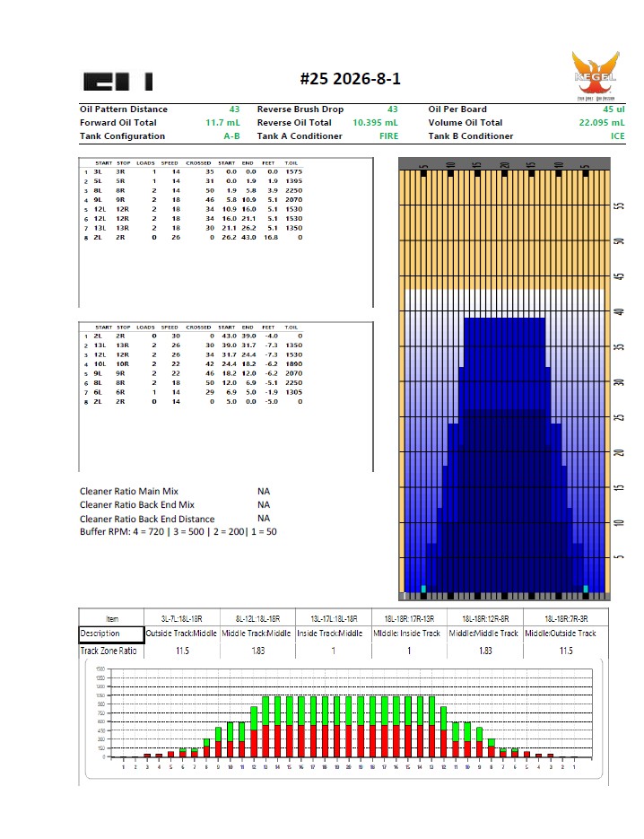Click the "18L-18R:12R-8R" column header

click(x=485, y=619)
